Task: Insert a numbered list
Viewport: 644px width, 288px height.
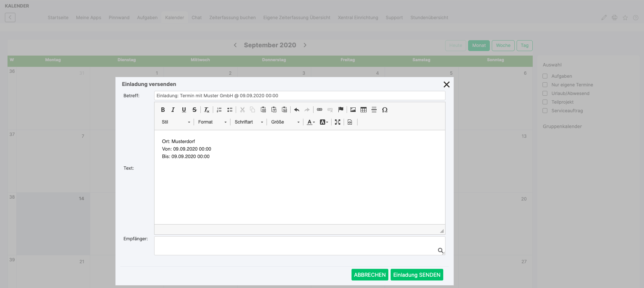Action: click(x=219, y=110)
